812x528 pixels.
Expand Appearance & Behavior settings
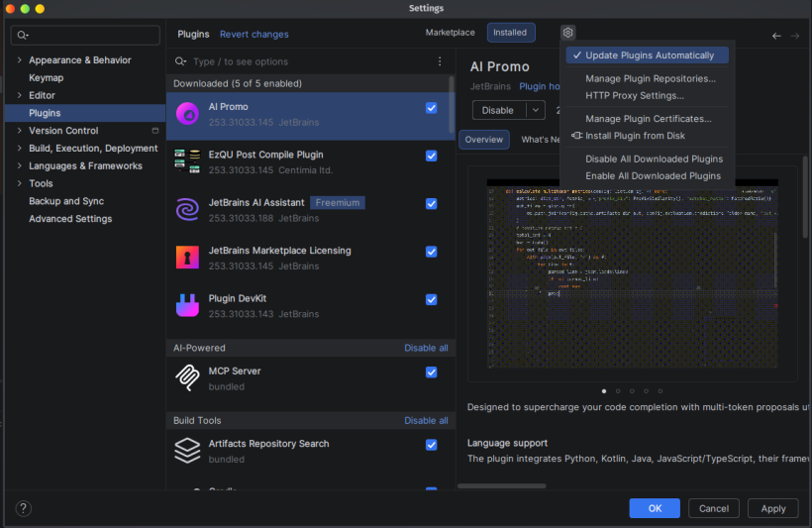click(19, 60)
